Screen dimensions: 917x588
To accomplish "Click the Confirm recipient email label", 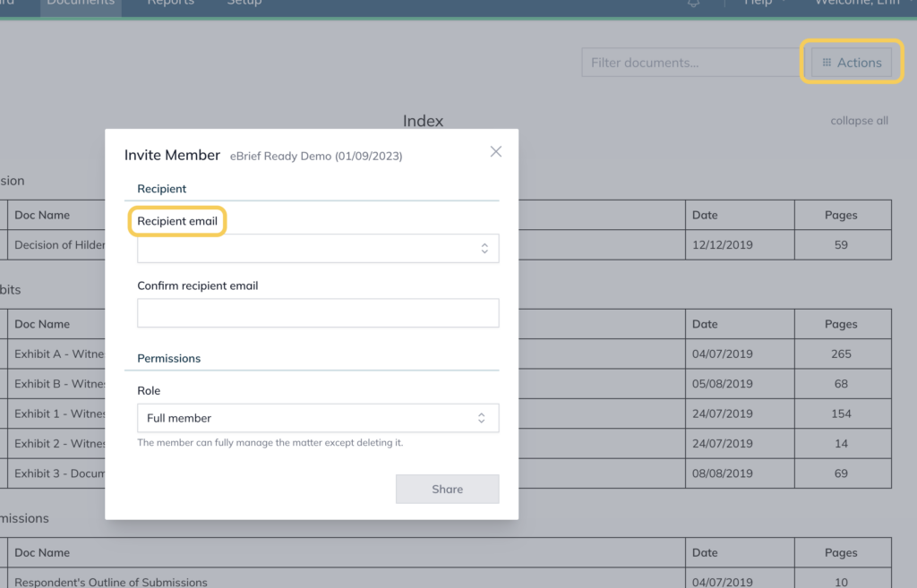I will coord(198,285).
